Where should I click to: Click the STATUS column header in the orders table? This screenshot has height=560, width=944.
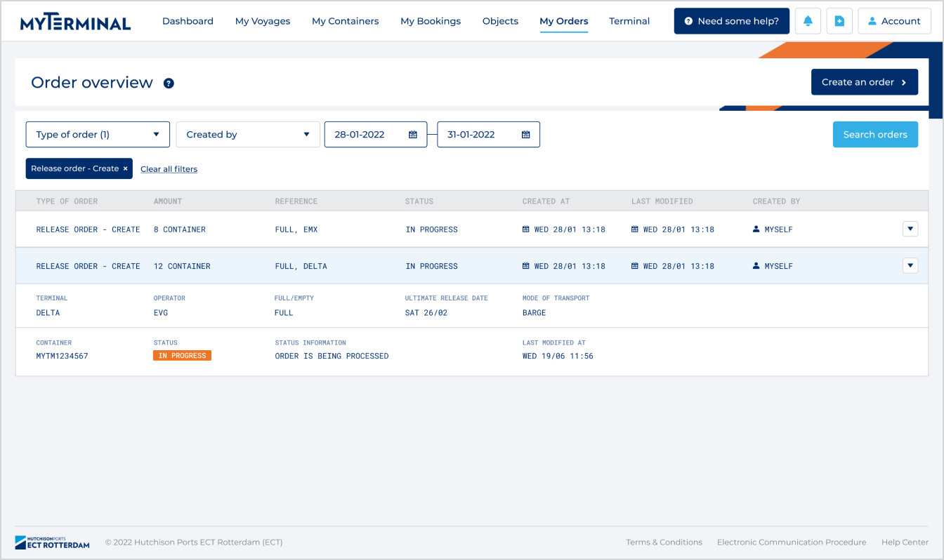coord(419,201)
